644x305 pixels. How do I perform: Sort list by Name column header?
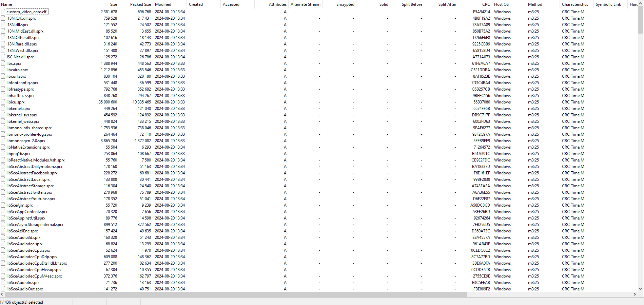tap(42, 4)
